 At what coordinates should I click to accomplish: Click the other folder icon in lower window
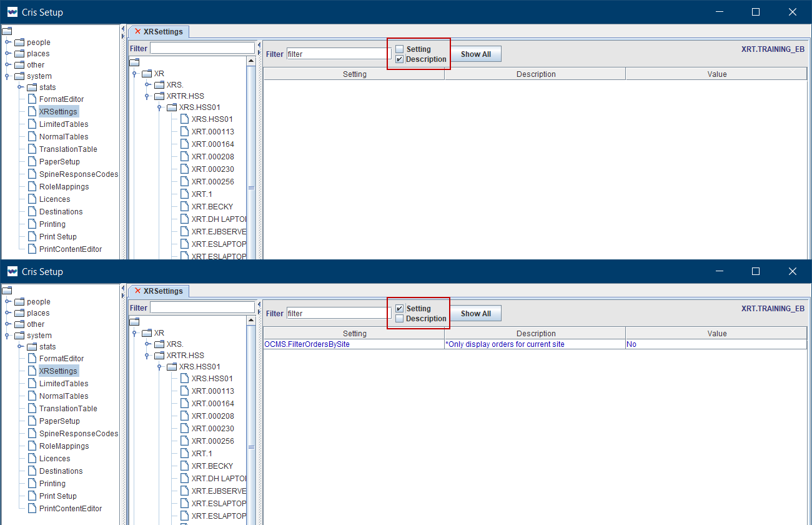click(19, 324)
